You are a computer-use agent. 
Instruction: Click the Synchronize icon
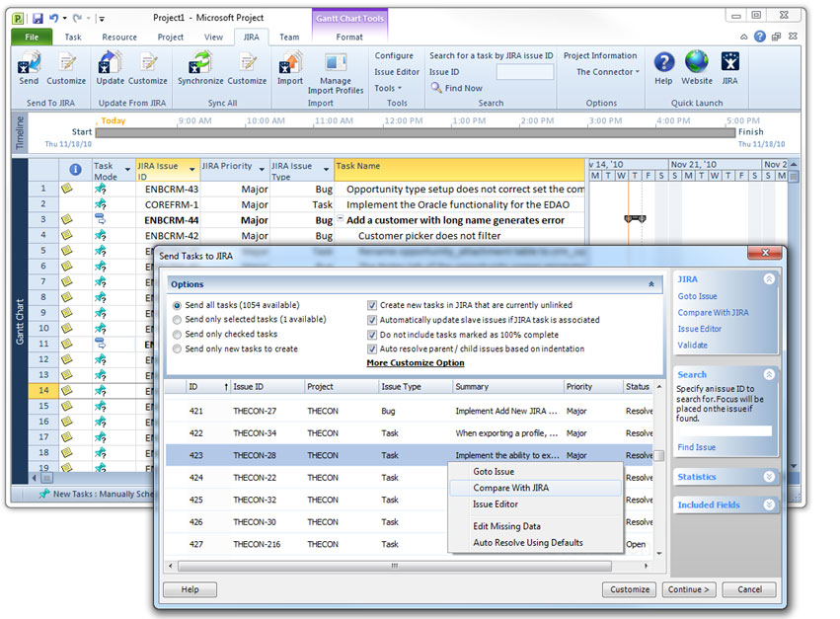tap(200, 63)
